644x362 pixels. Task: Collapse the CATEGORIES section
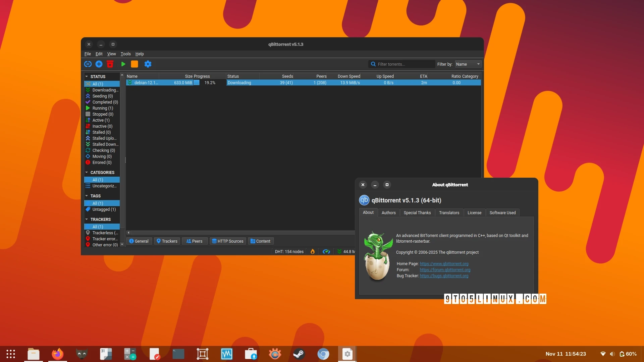pyautogui.click(x=87, y=172)
